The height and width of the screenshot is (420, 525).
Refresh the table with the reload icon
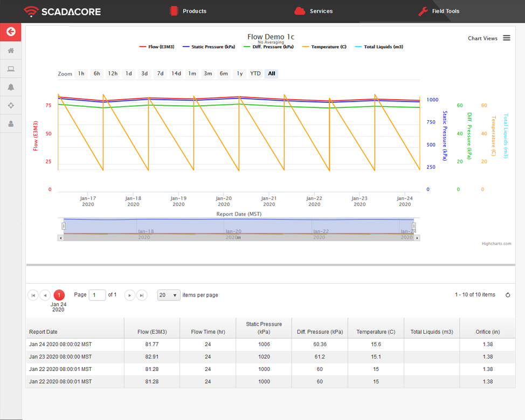(x=507, y=295)
